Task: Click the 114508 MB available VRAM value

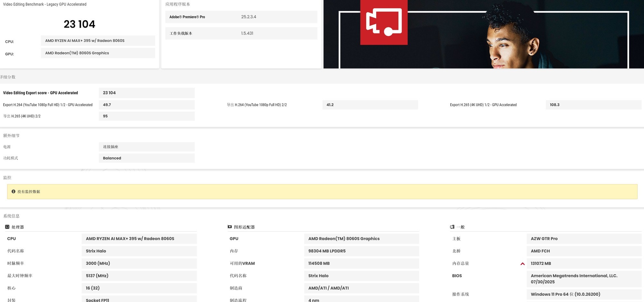Action: pos(319,263)
